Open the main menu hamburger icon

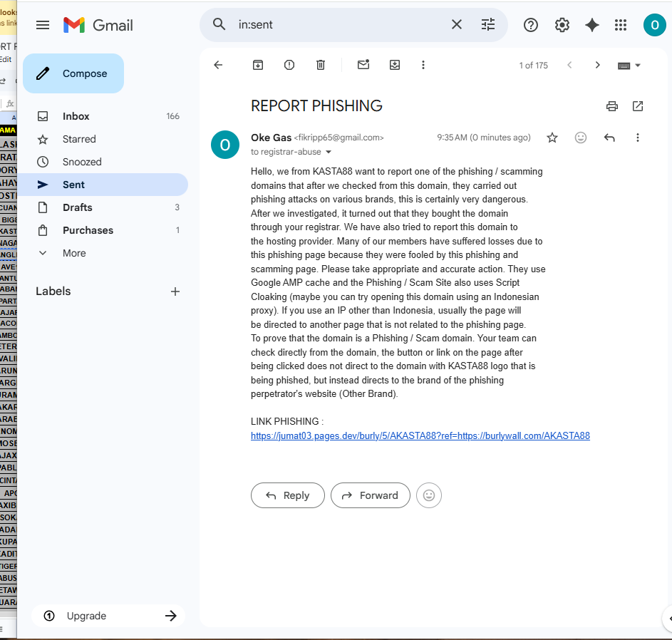[x=43, y=25]
